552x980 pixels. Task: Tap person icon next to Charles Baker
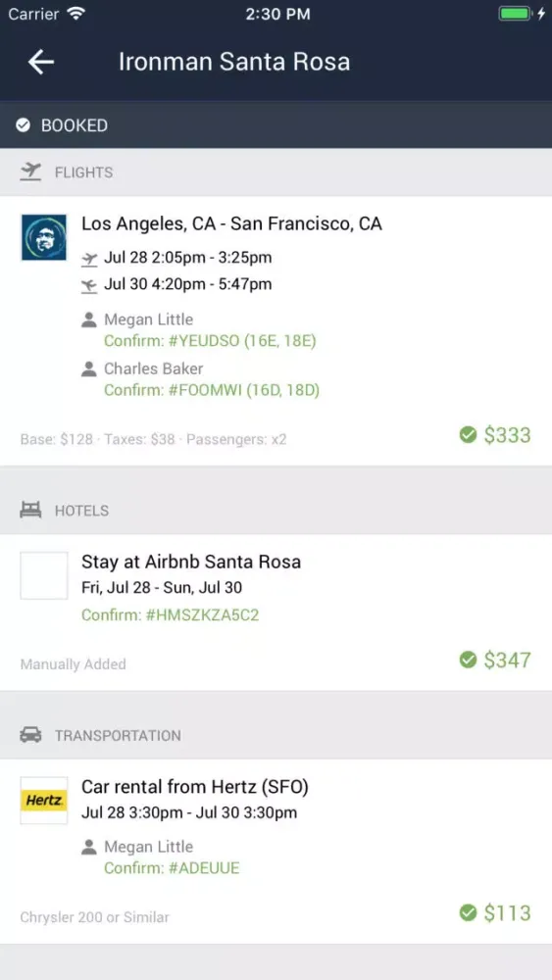pyautogui.click(x=89, y=368)
